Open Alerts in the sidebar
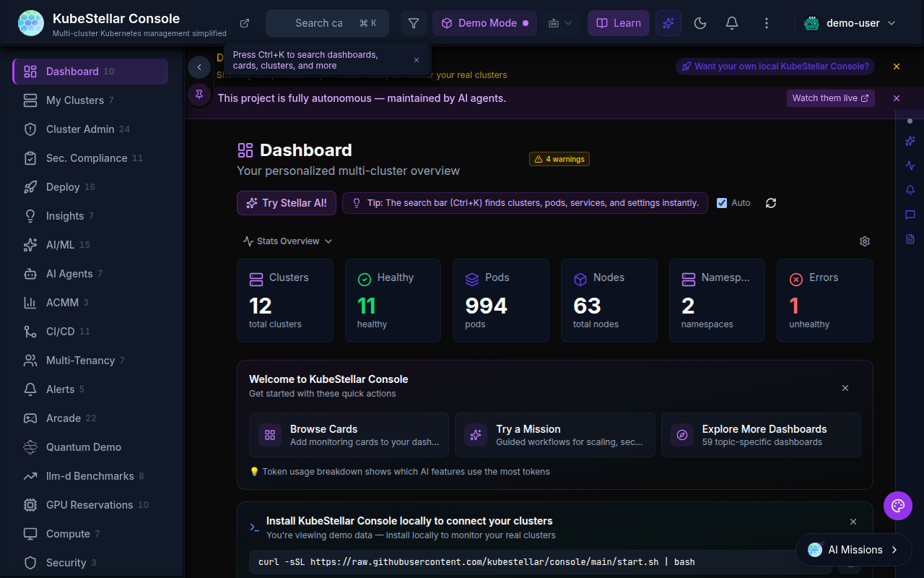 coord(90,389)
